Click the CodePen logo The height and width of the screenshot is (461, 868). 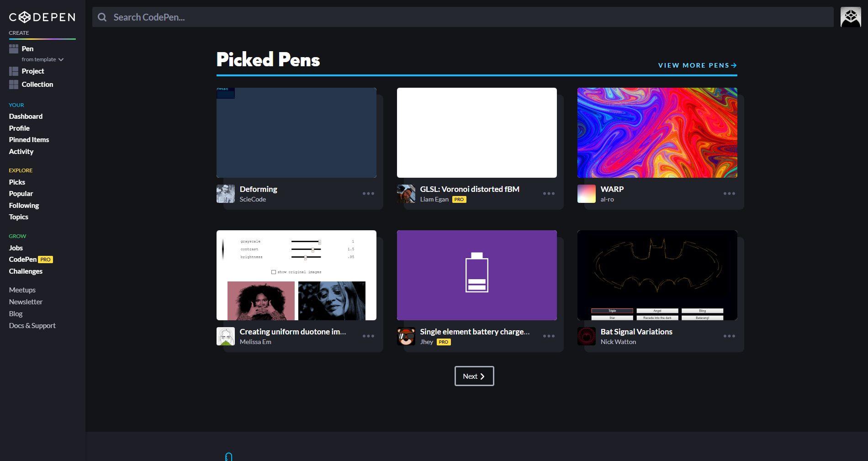[42, 17]
